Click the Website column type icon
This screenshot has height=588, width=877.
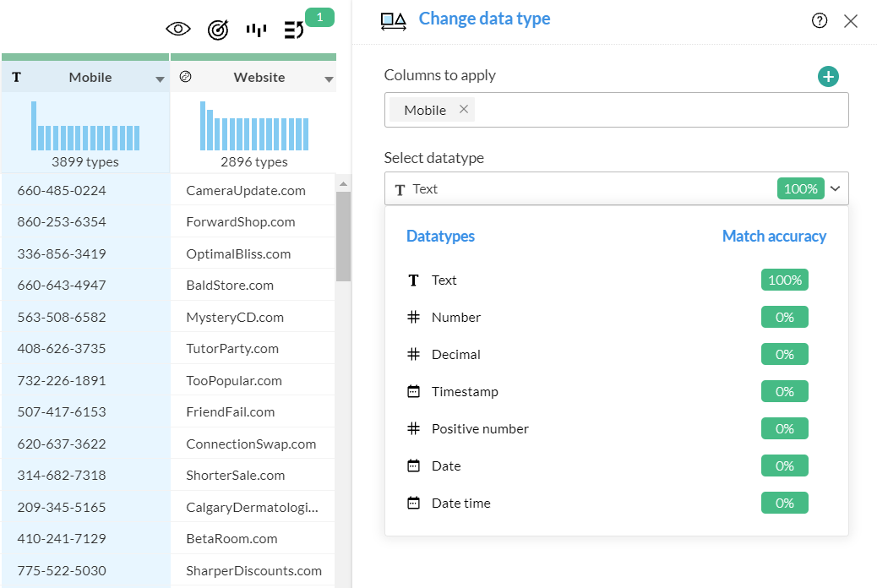[x=186, y=77]
